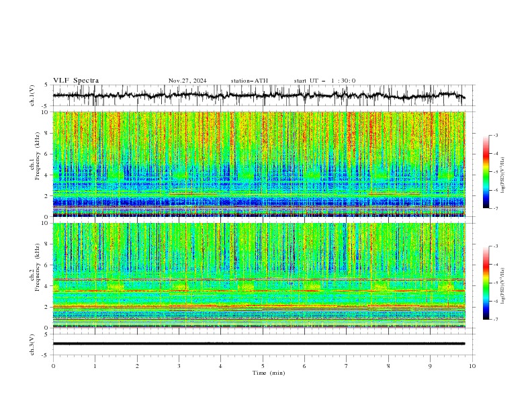The height and width of the screenshot is (411, 532).
Task: Click the ch.2 colorbar 'log(PSD)(V²/Hz)' label
Action: click(502, 285)
